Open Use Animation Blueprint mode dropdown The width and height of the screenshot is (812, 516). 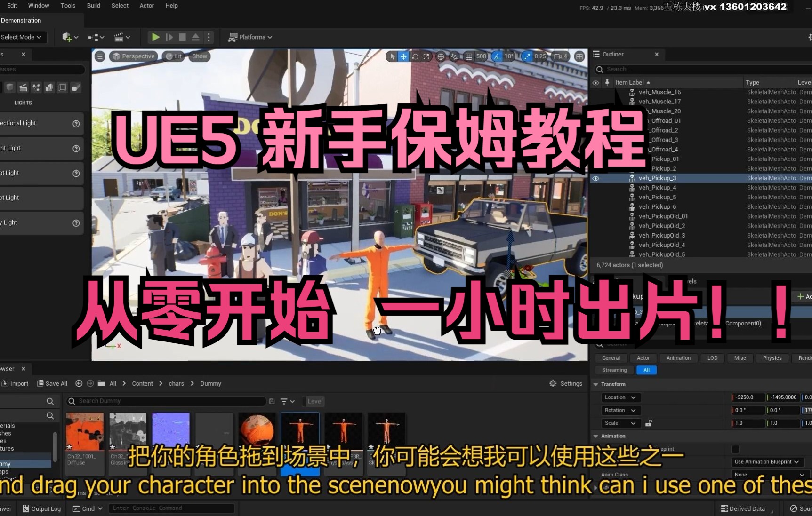click(767, 462)
